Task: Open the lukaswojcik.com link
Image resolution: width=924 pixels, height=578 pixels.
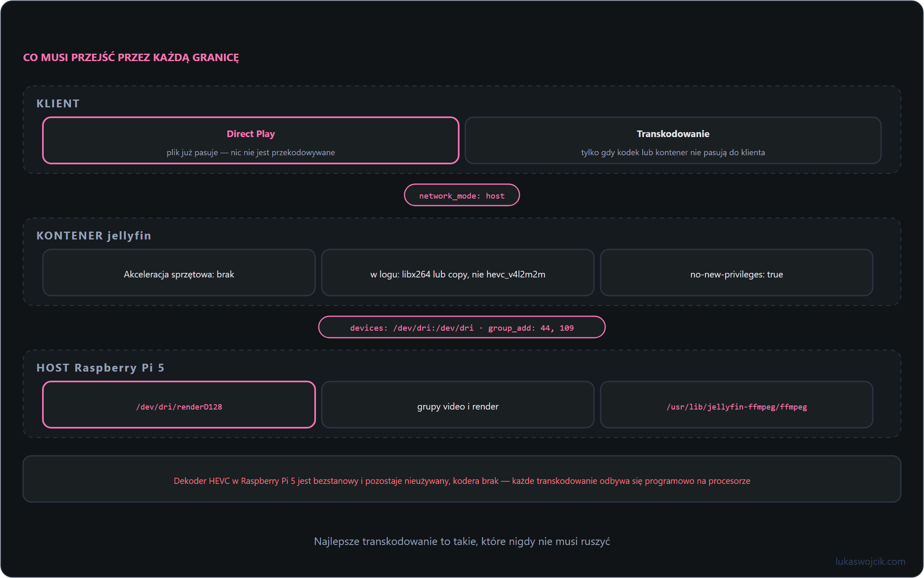Action: [x=870, y=561]
